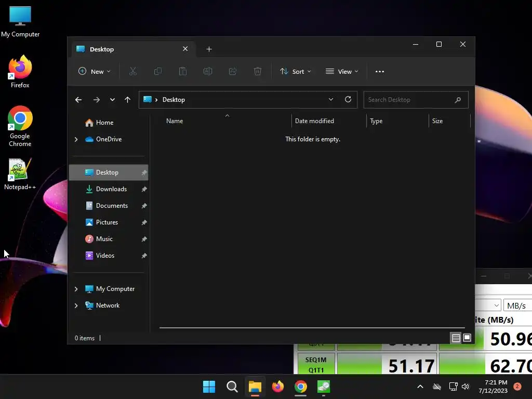Open Videos in navigation pane
Viewport: 532px width, 399px height.
coord(109,256)
